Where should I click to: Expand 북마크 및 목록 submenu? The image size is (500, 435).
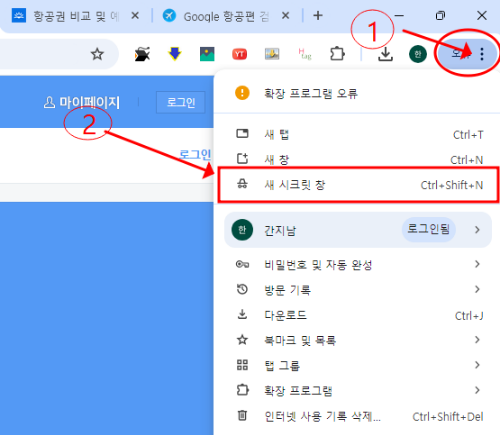[x=358, y=340]
